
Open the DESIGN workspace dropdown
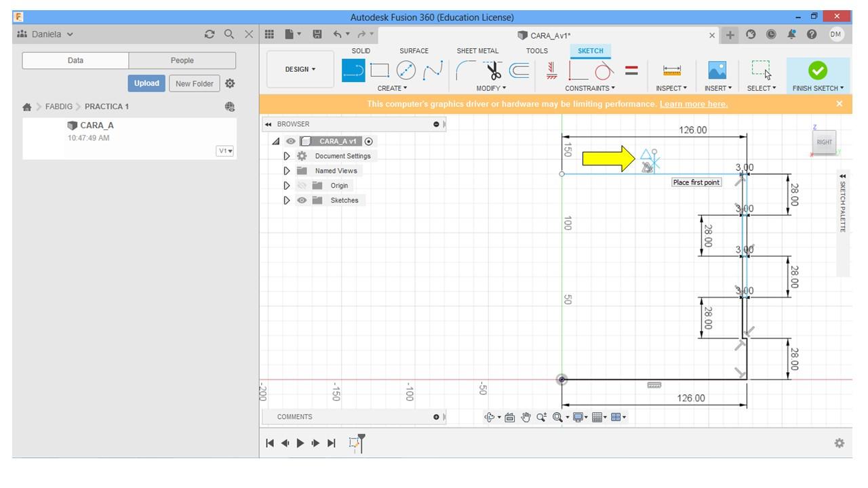tap(300, 69)
